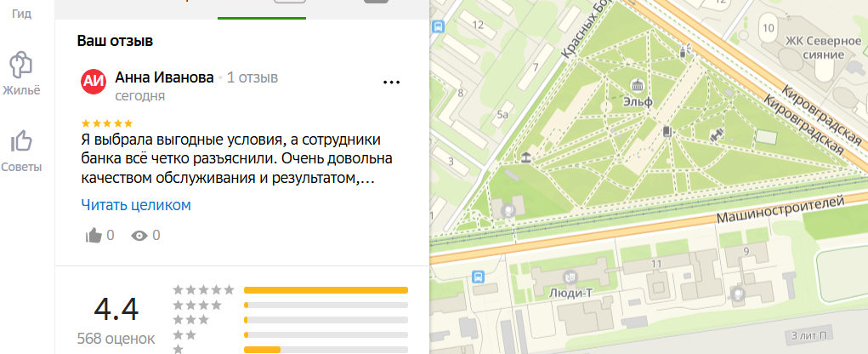
Task: Filter reviews by five-star bar
Action: tap(326, 289)
